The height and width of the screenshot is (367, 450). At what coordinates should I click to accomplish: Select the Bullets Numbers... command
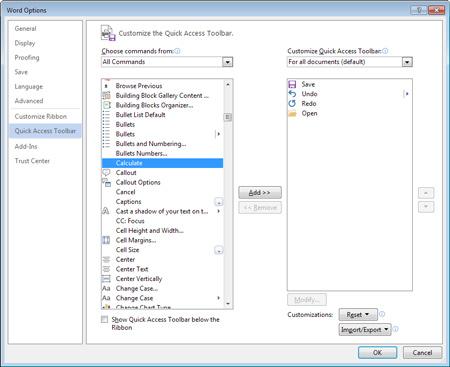(x=162, y=153)
